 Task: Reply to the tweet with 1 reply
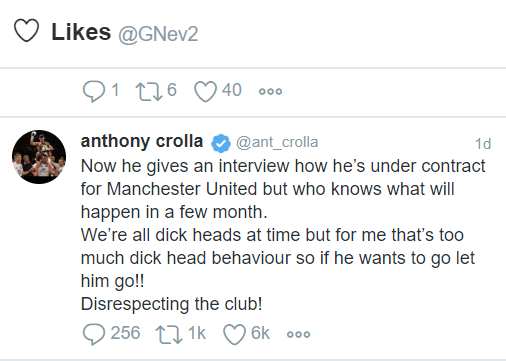94,91
